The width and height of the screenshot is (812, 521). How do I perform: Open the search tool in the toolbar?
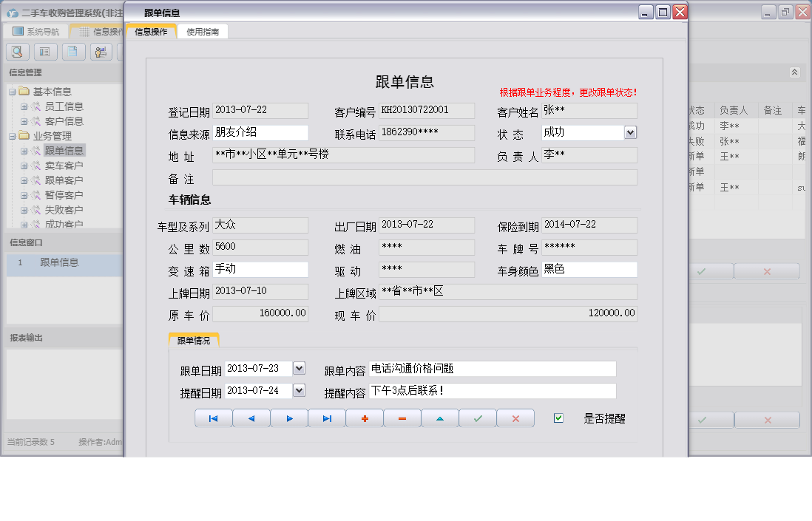pyautogui.click(x=16, y=51)
